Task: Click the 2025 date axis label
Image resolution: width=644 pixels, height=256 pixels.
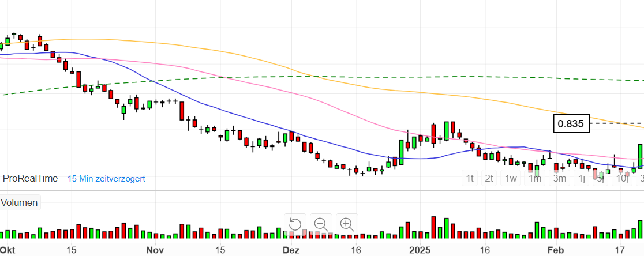Action: click(x=422, y=250)
